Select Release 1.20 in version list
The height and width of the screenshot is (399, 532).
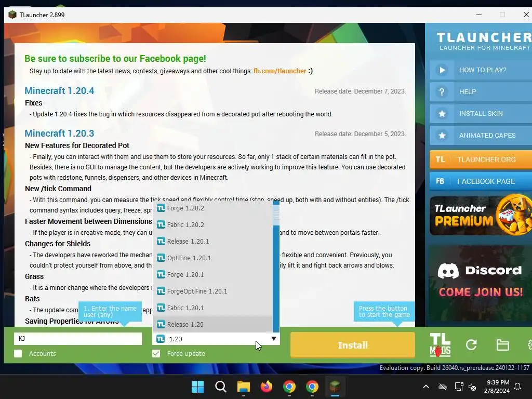[212, 324]
